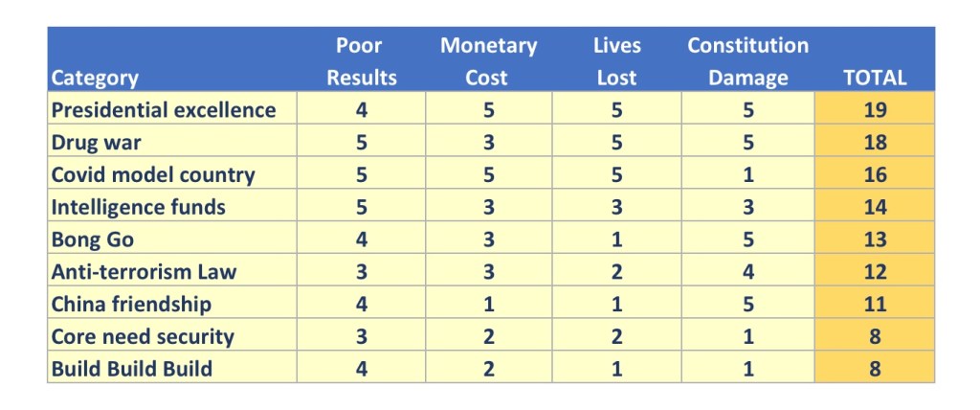The image size is (980, 410).
Task: Click the Category column header
Action: (95, 78)
